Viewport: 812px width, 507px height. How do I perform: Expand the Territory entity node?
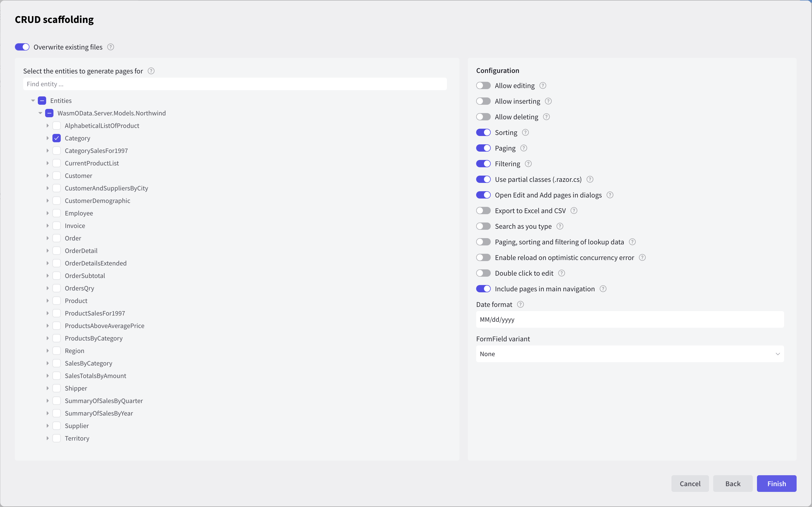click(48, 438)
